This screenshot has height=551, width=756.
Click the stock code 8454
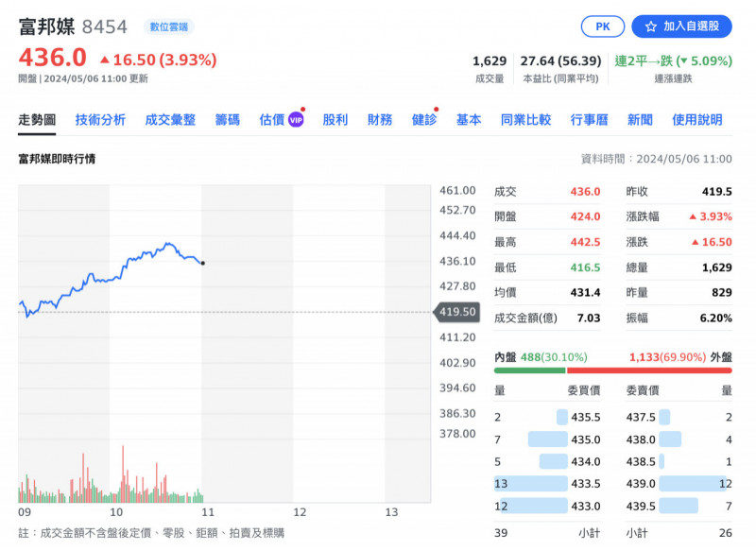point(105,27)
